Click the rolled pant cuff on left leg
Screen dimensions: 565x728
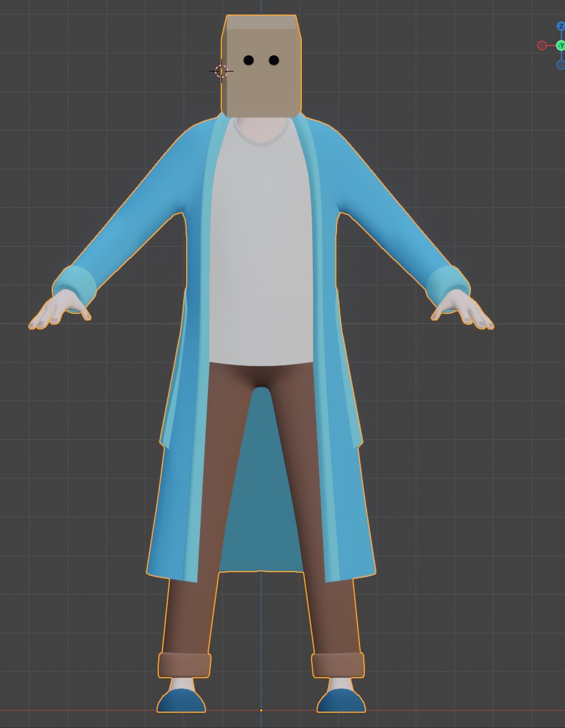pyautogui.click(x=184, y=665)
